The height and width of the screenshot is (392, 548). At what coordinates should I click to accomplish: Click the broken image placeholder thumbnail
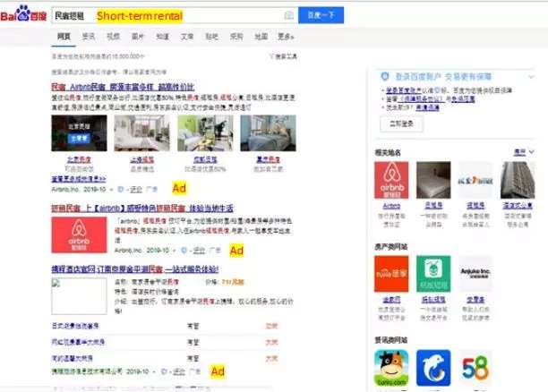(80, 296)
